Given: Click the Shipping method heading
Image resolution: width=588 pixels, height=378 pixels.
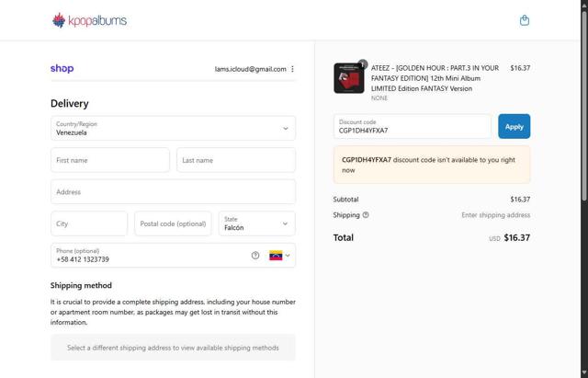Looking at the screenshot, I should [x=81, y=285].
